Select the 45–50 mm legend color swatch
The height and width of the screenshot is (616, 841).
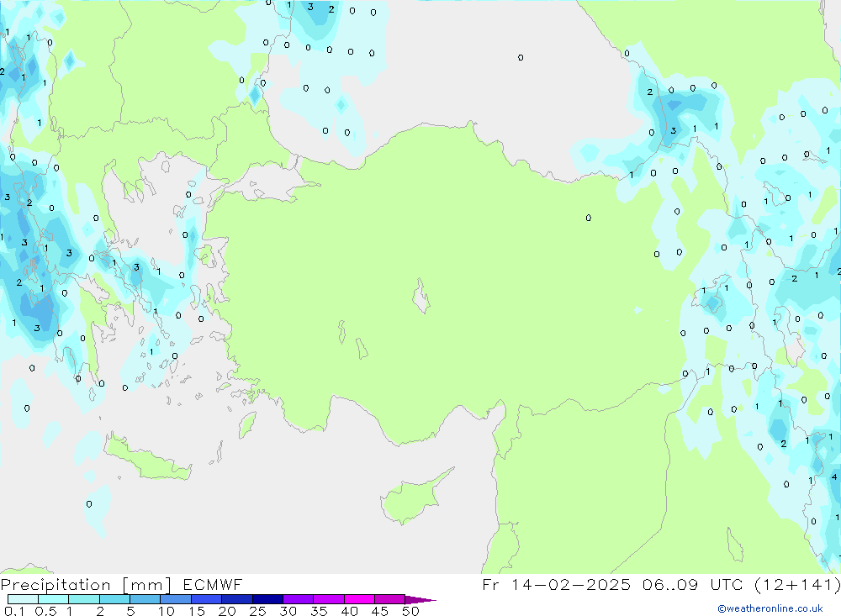pos(389,599)
